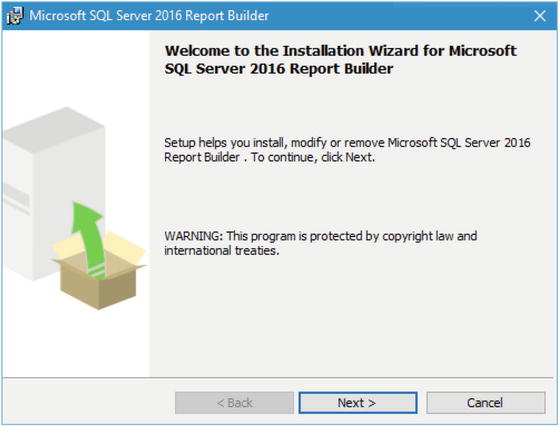Click the 'Setup helps you install' paragraph
560x427 pixels.
[347, 150]
